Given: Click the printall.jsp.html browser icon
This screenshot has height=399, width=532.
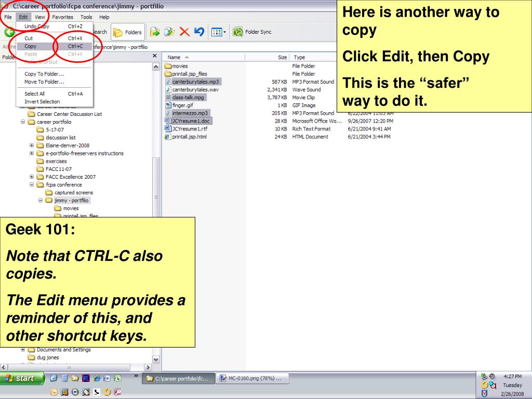Looking at the screenshot, I should click(168, 137).
